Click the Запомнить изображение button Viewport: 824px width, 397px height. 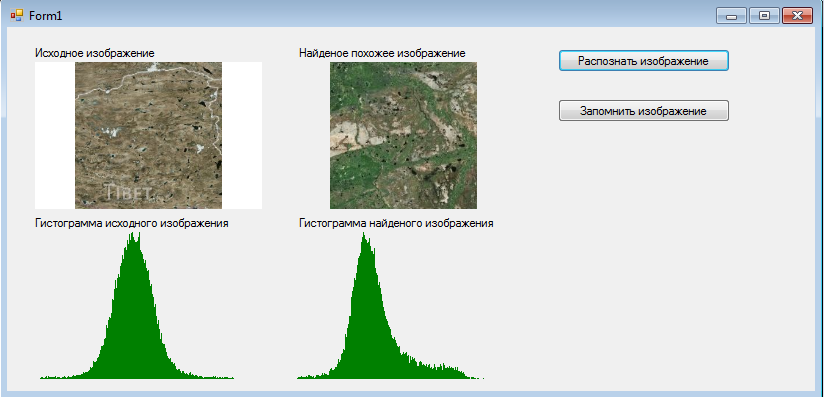(643, 110)
